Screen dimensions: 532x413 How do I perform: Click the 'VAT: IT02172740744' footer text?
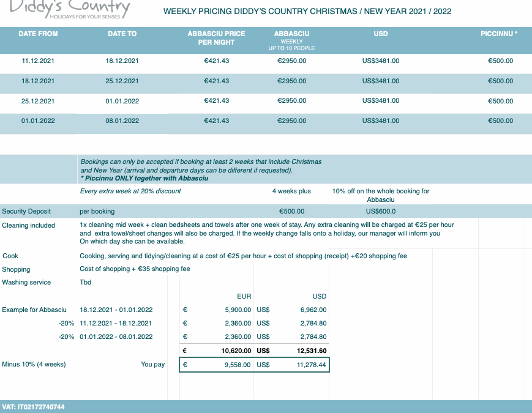pyautogui.click(x=33, y=407)
